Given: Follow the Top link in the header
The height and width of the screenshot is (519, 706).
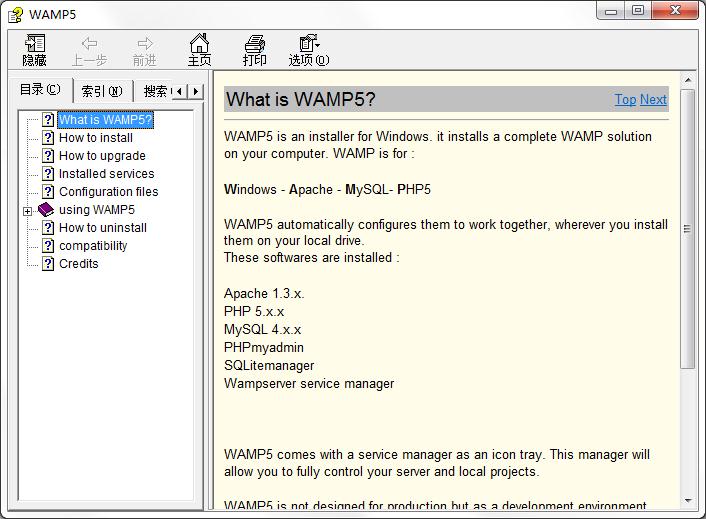Looking at the screenshot, I should (x=625, y=99).
